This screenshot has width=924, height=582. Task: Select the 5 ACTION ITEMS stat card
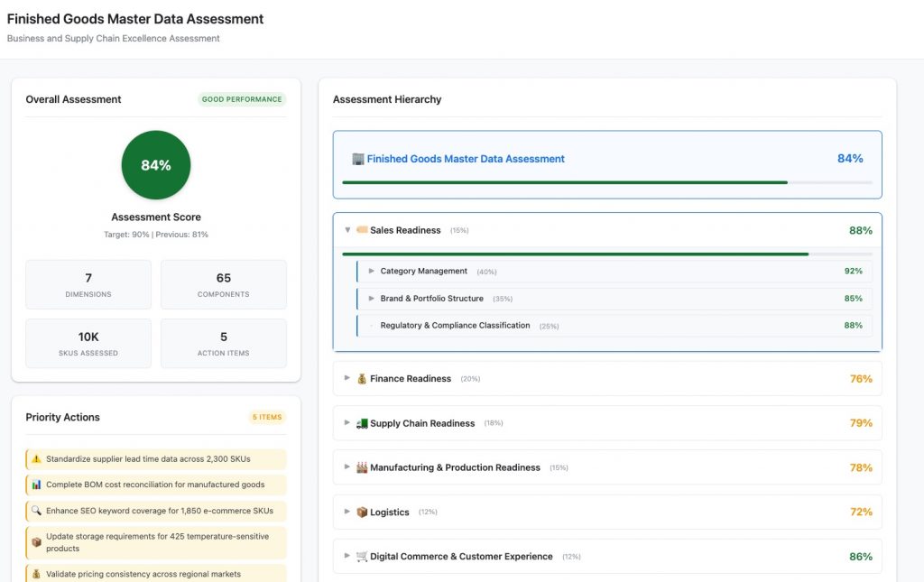(224, 343)
